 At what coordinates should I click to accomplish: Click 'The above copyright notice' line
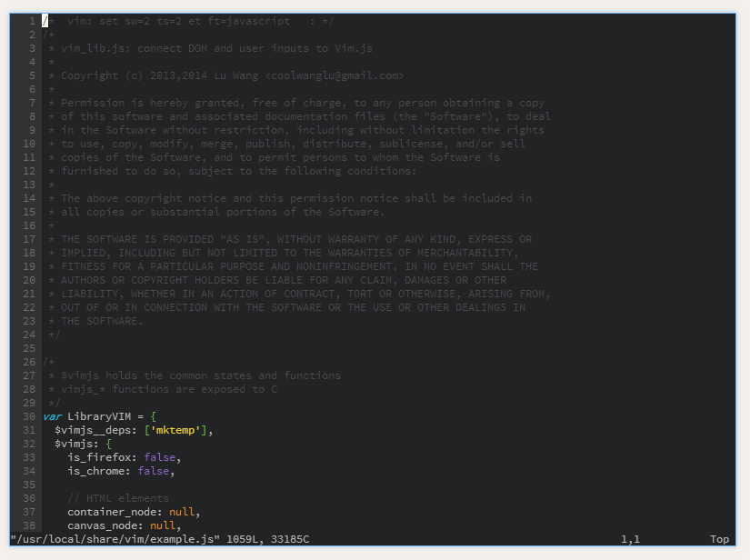point(290,198)
